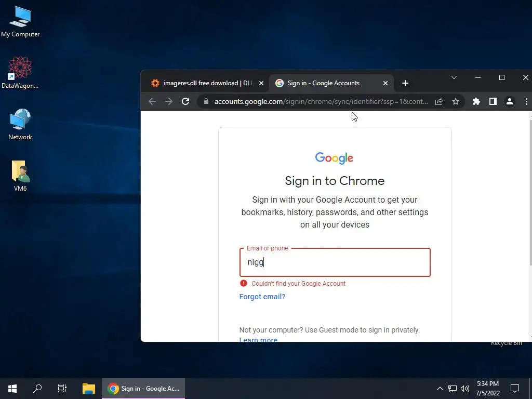
Task: Reload the Google sign-in page
Action: [x=185, y=101]
